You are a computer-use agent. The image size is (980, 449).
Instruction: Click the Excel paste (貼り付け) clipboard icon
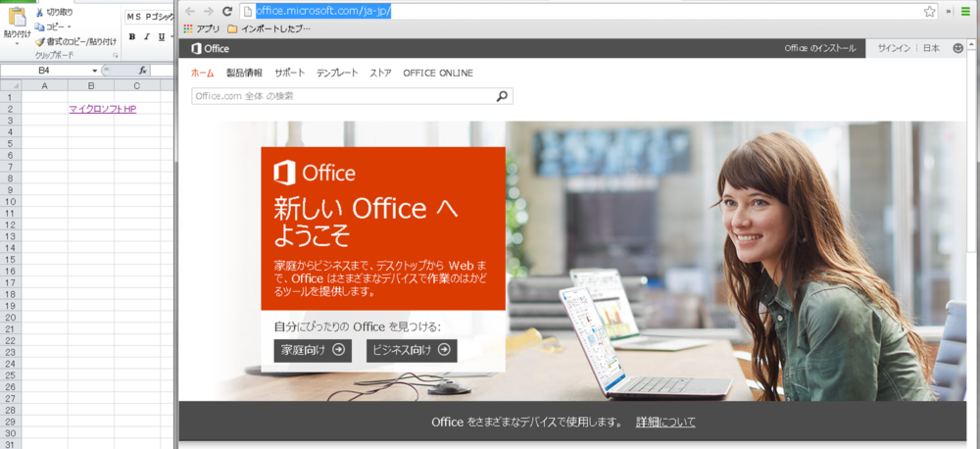click(16, 17)
